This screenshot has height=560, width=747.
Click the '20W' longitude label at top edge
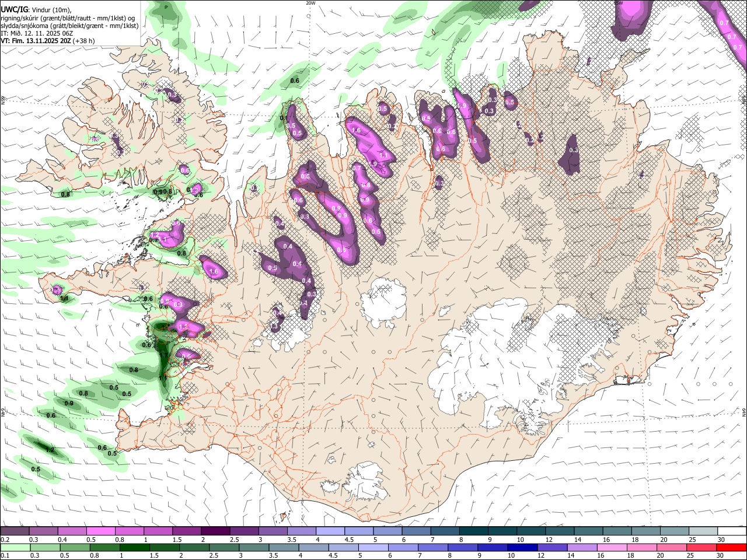(x=310, y=3)
